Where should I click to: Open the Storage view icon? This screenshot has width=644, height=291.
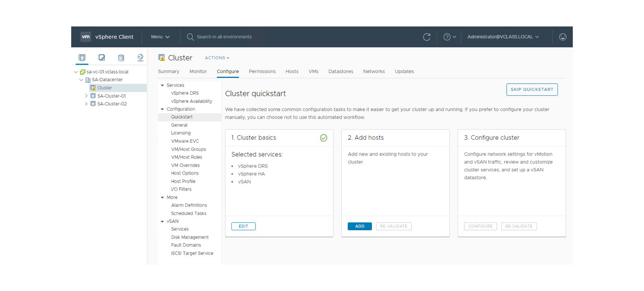point(121,58)
